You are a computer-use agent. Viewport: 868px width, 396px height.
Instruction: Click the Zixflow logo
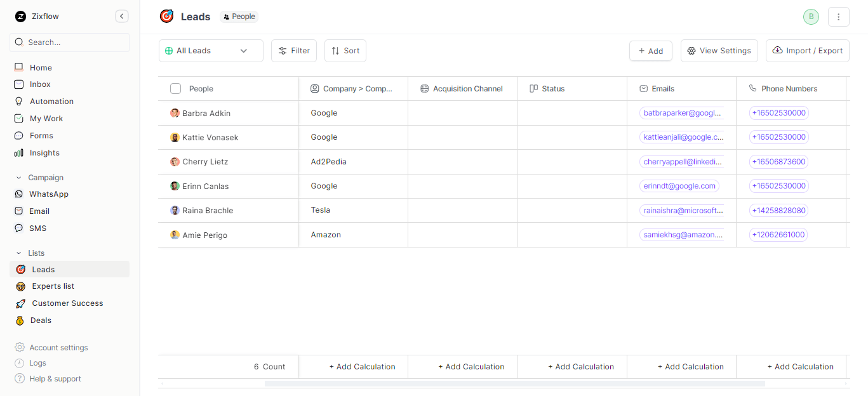20,16
